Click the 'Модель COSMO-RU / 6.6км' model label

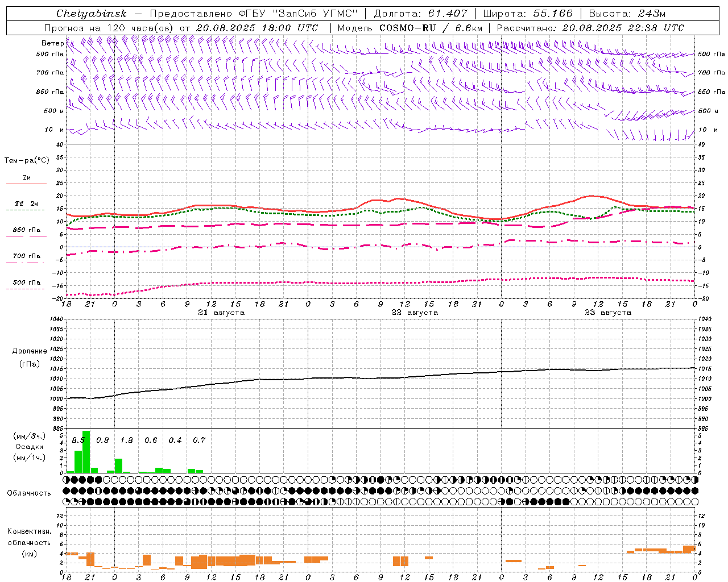(409, 28)
